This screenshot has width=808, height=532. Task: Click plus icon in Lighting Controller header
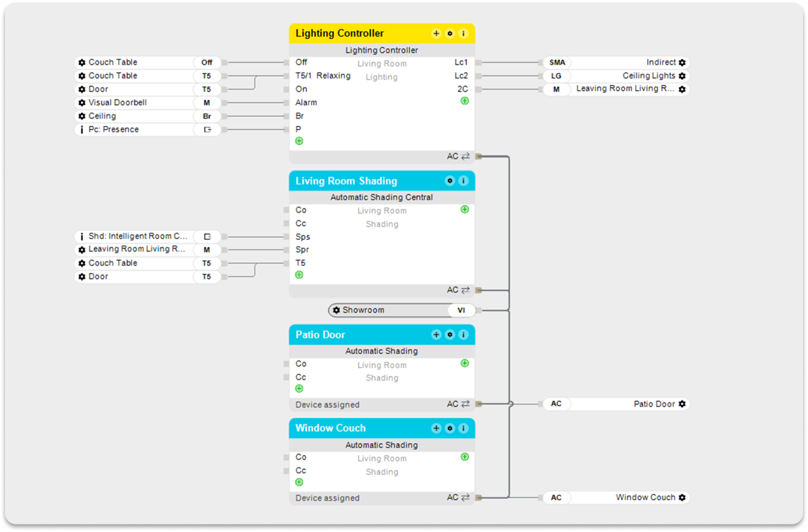[x=436, y=34]
